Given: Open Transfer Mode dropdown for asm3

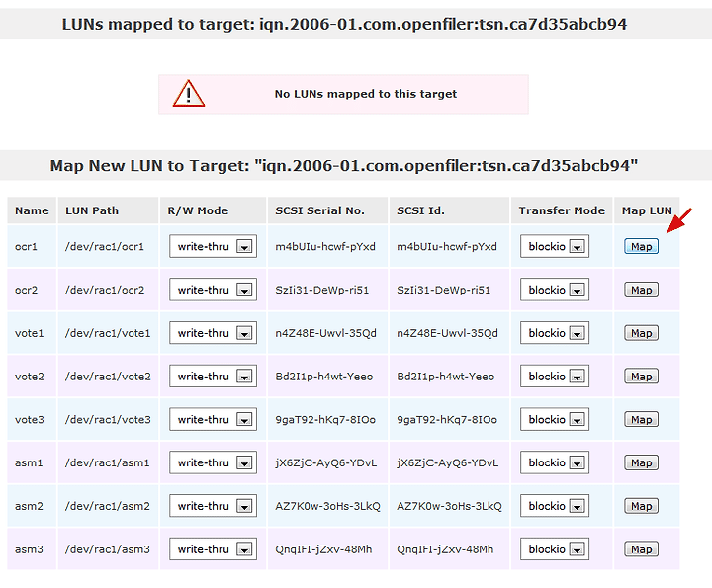Looking at the screenshot, I should coord(555,549).
